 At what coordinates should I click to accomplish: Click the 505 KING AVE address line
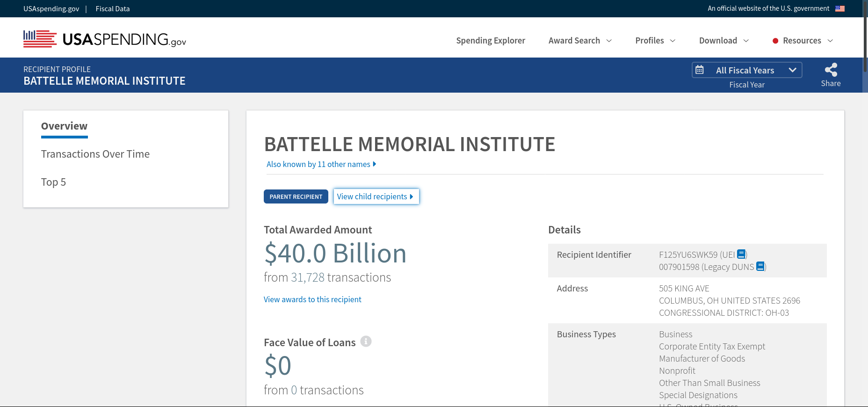point(684,288)
